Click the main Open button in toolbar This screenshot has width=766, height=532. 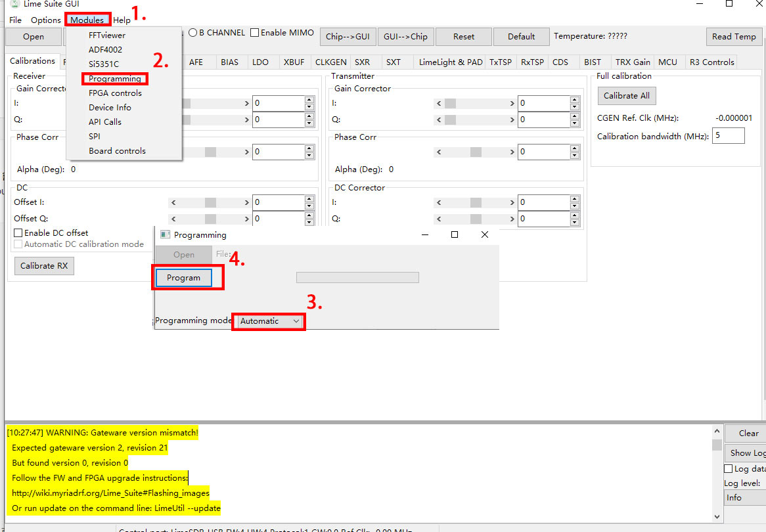tap(34, 37)
